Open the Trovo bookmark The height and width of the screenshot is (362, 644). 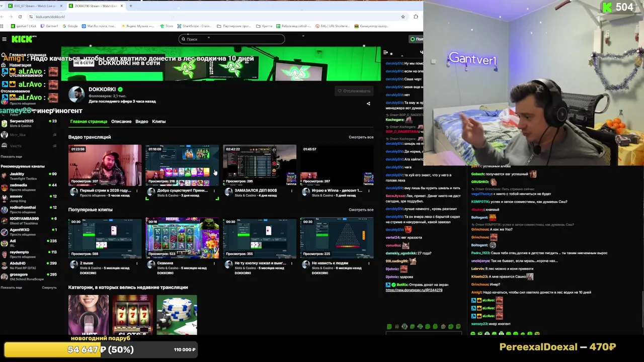(x=167, y=26)
